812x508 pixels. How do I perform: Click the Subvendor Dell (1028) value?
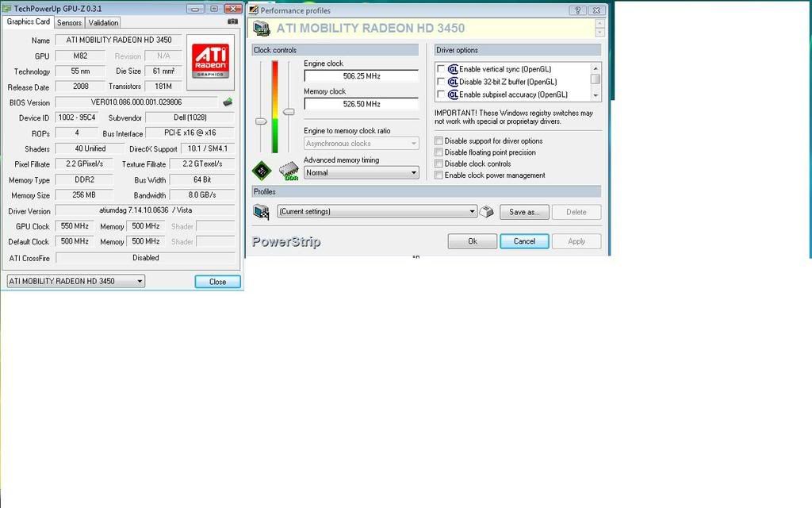(190, 117)
